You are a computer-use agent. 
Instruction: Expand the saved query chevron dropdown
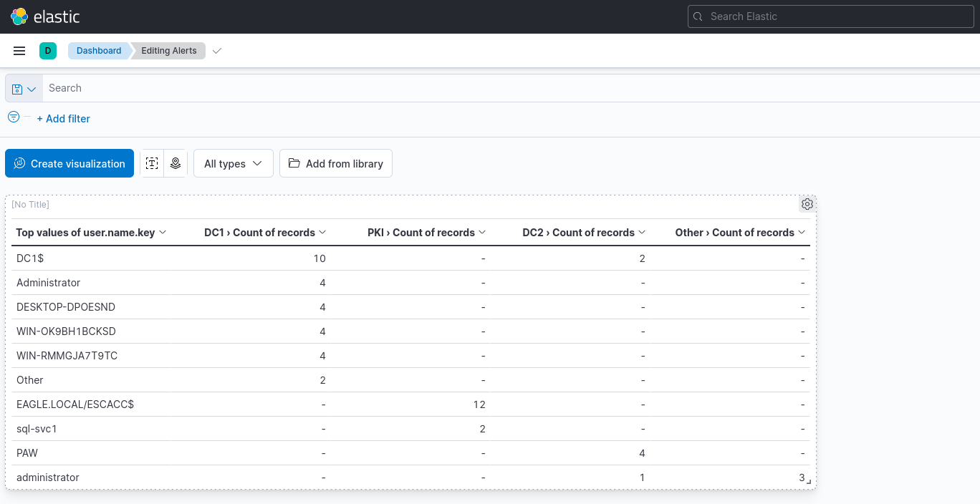click(x=30, y=87)
